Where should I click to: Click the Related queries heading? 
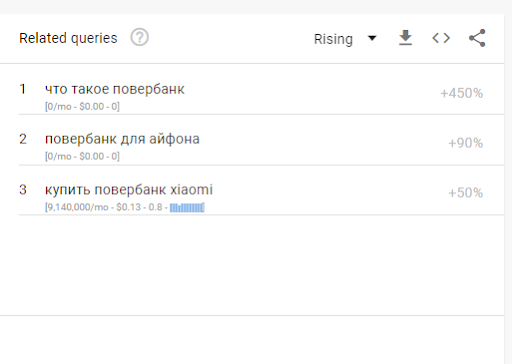[68, 38]
